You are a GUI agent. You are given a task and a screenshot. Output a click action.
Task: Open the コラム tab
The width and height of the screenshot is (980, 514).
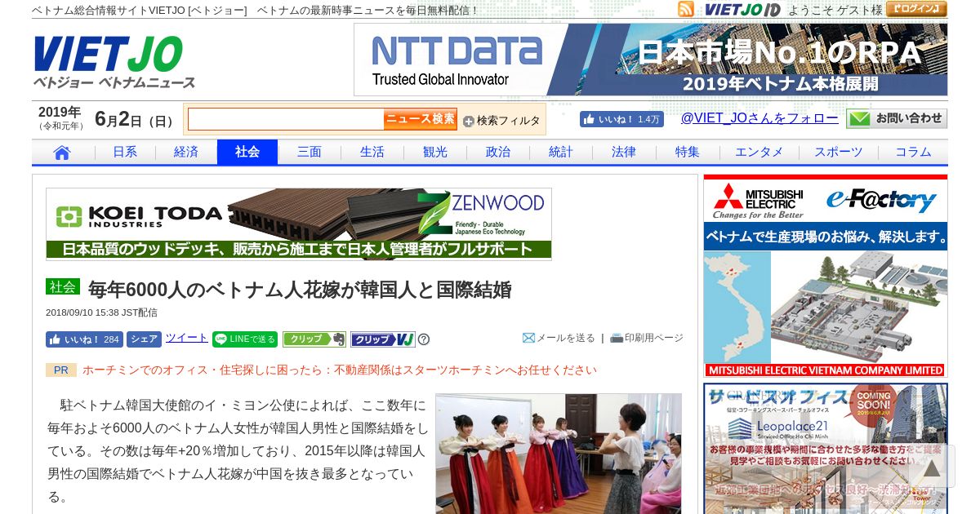(913, 153)
